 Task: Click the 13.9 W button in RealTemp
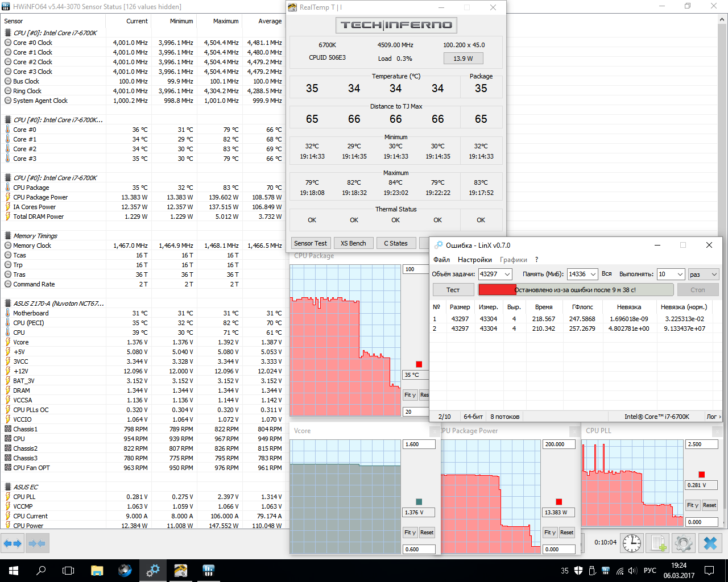(463, 59)
